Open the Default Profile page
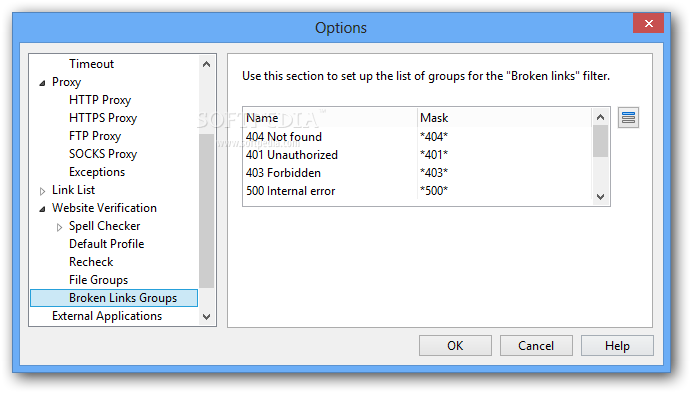Viewport: 691px width, 393px height. [x=107, y=244]
